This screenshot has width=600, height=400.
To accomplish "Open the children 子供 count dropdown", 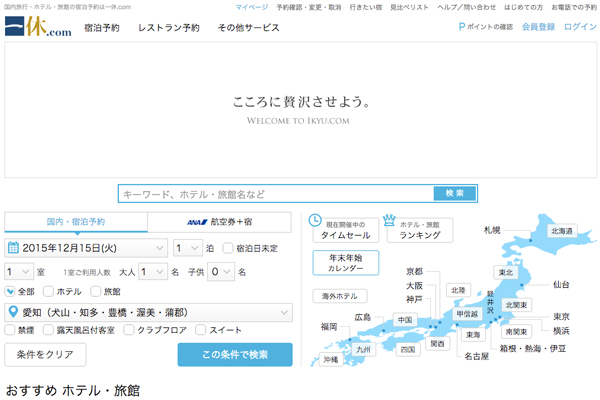I will click(221, 272).
